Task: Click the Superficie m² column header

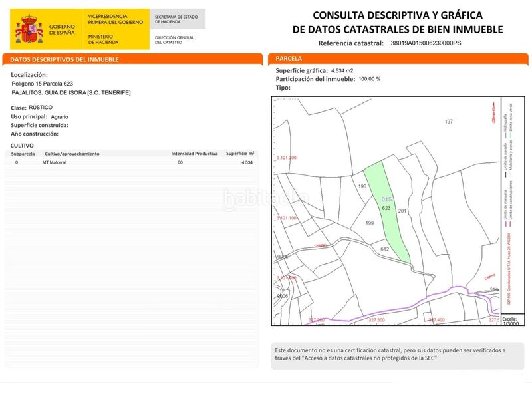Action: 240,154
